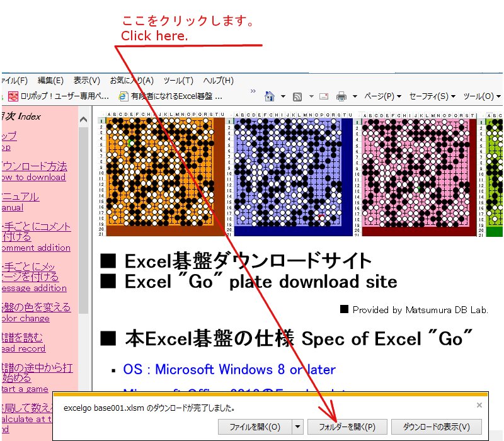
Task: Close the download notification bar
Action: click(479, 405)
